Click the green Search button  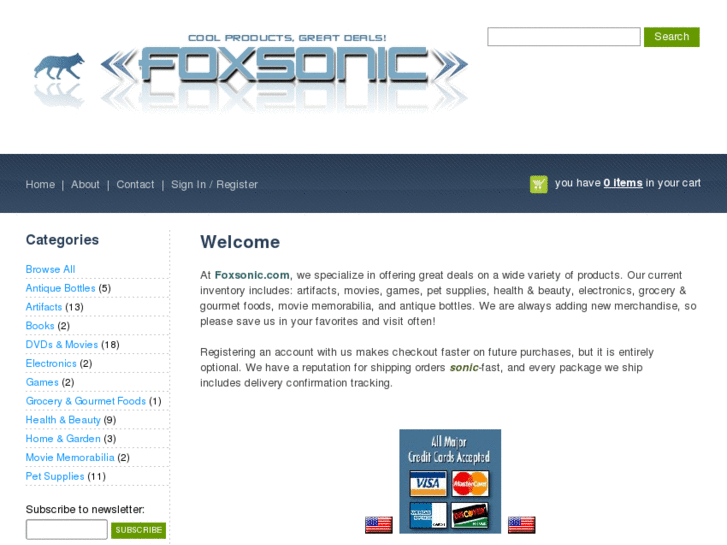point(671,37)
